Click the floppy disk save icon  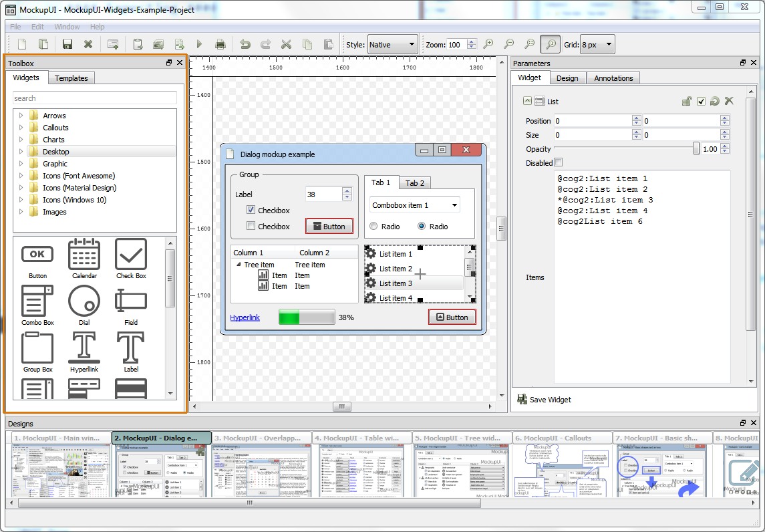pyautogui.click(x=67, y=44)
